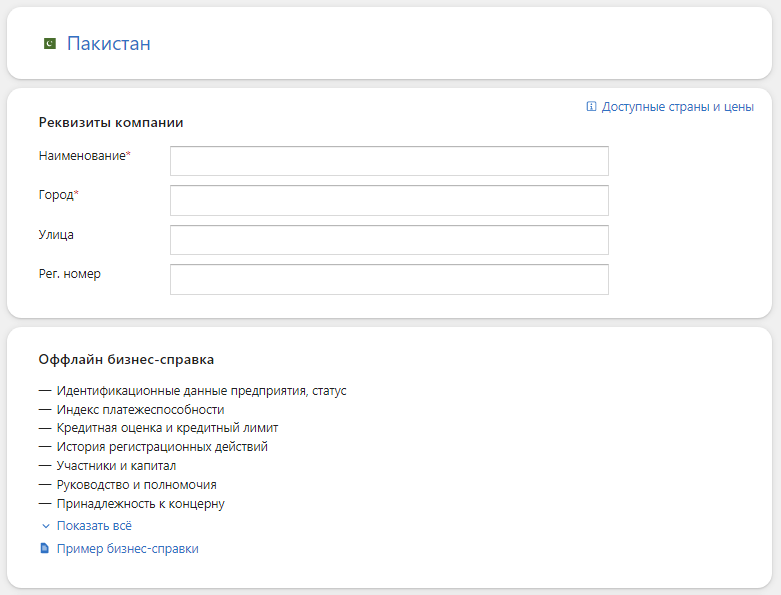781x595 pixels.
Task: Select Участники и капитал list line
Action: (x=116, y=466)
